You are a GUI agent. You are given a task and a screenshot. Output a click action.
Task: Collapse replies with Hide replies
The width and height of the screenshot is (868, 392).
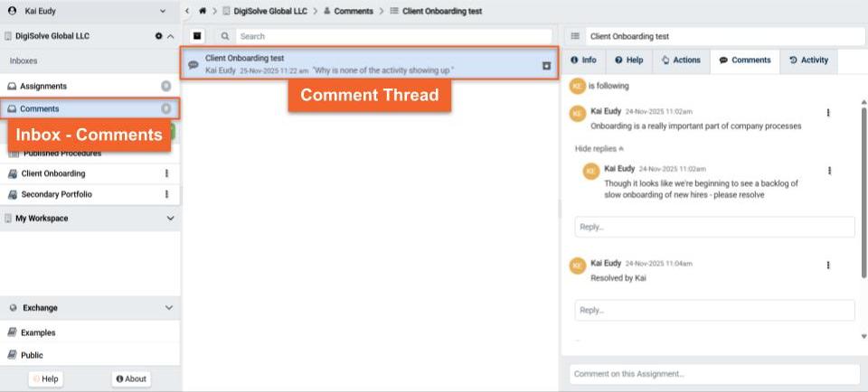tap(599, 149)
